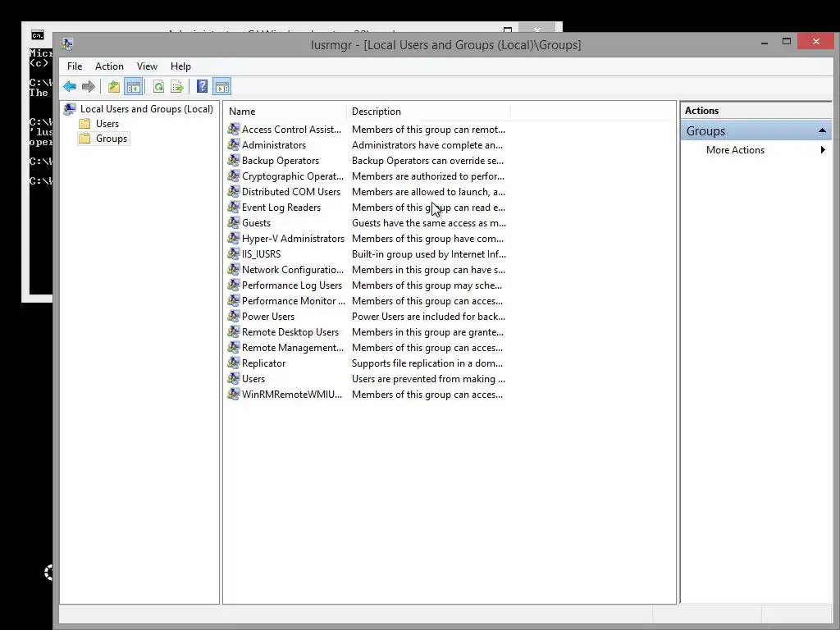Click the Remote Desktop Users group icon
Screen dimensions: 840x630
234,331
